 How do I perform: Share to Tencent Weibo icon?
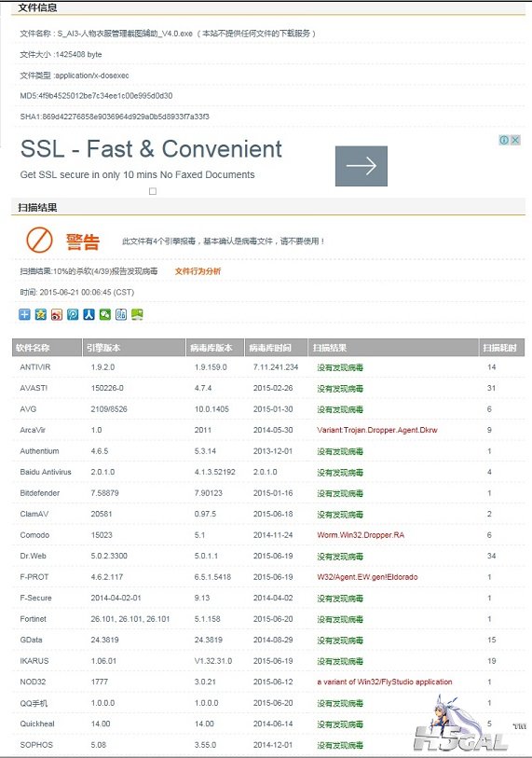point(73,315)
